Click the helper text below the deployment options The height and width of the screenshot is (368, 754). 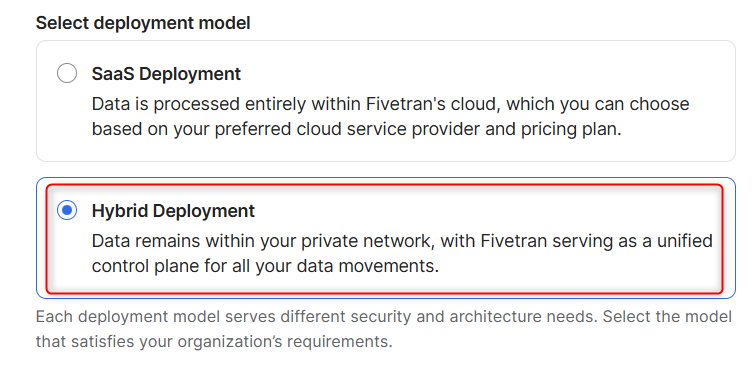click(384, 329)
